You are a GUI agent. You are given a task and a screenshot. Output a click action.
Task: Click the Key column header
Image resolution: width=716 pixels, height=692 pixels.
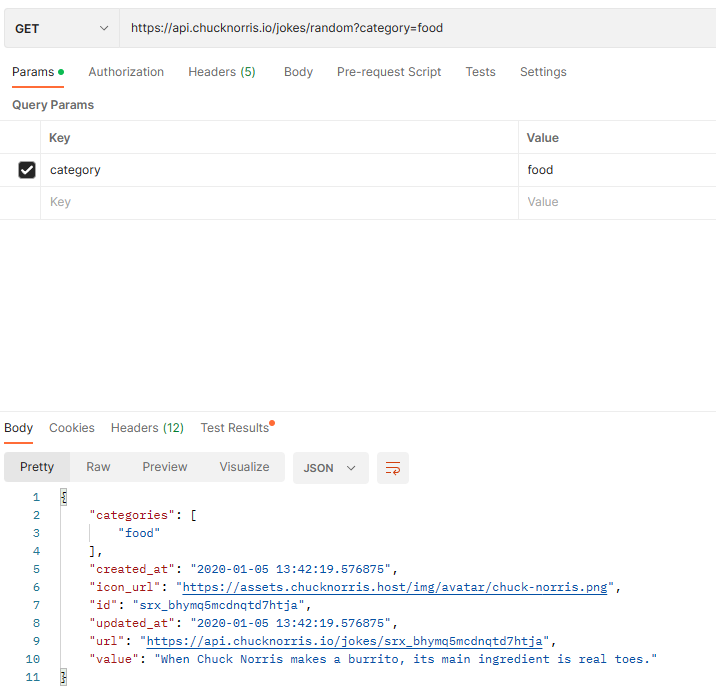60,138
